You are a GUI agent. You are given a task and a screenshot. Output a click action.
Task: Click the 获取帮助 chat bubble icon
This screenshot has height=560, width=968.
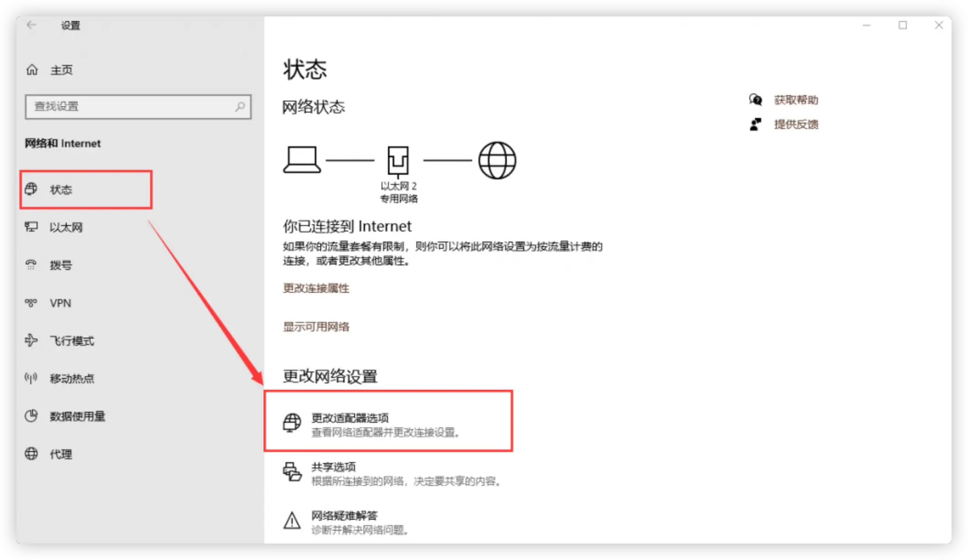(756, 99)
